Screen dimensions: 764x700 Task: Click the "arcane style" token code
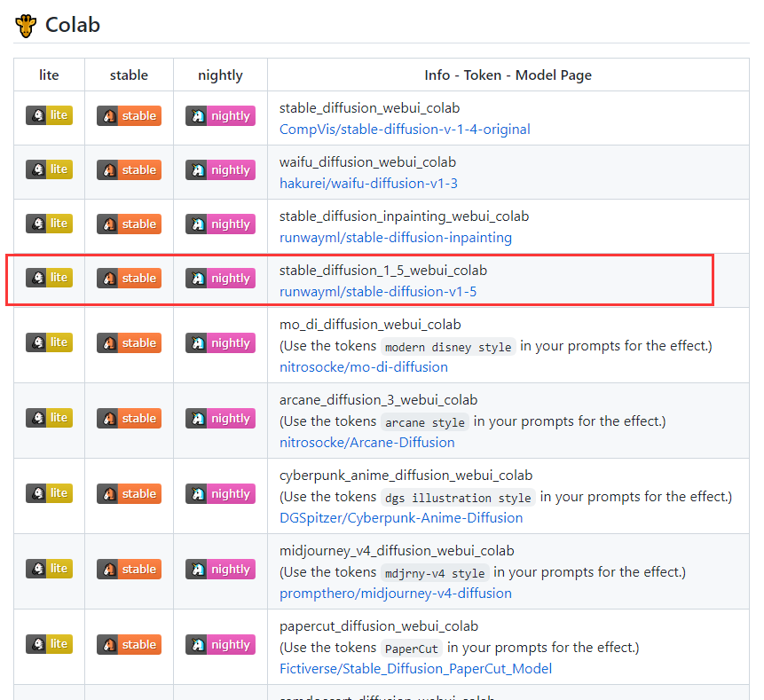tap(425, 422)
